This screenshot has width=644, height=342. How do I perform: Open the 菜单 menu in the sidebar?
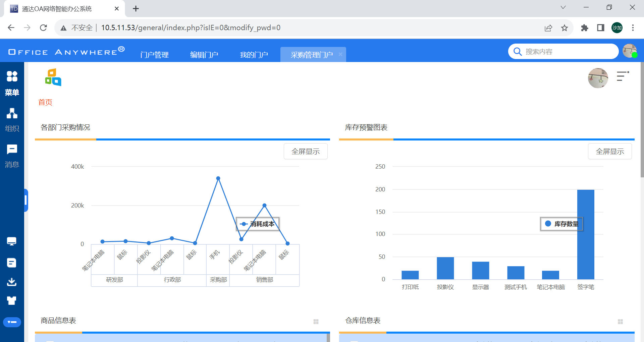(x=12, y=83)
